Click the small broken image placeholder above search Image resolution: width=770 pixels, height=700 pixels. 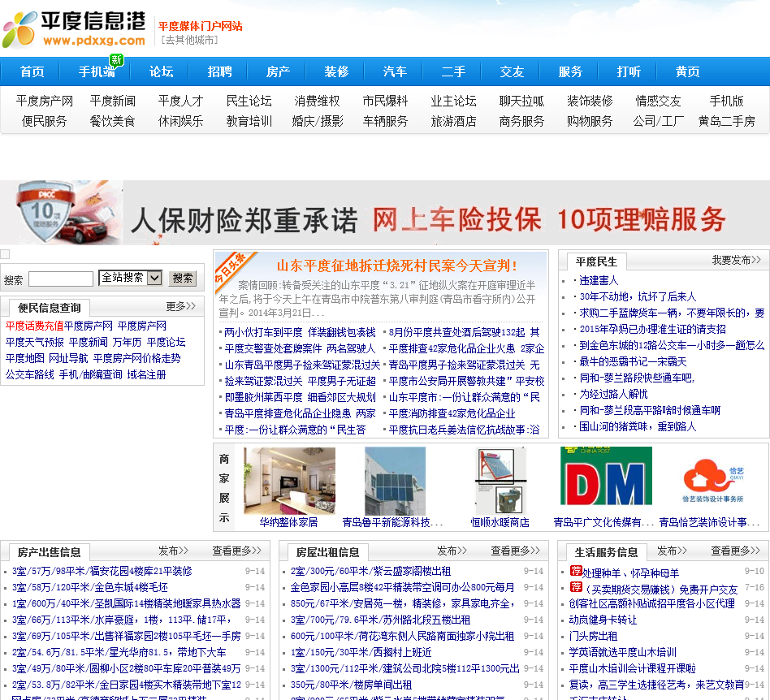[5, 254]
